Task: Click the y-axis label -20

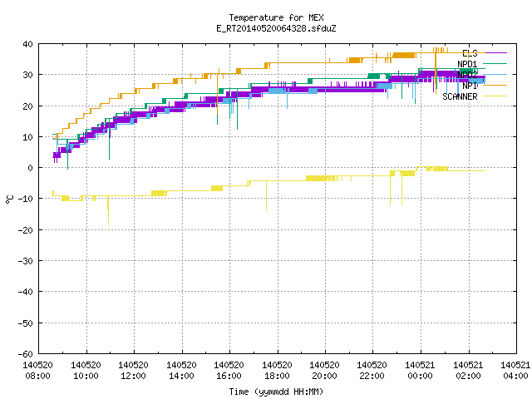Action: [26, 230]
